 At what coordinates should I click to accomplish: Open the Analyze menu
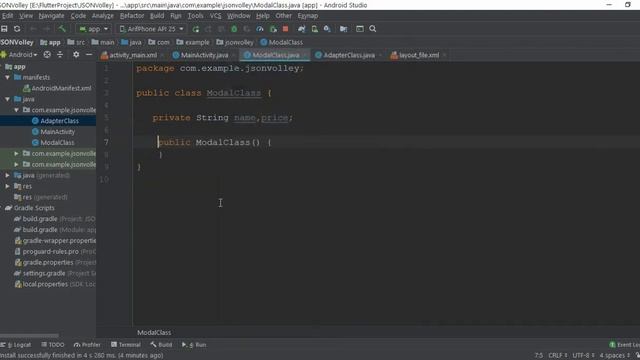pos(102,16)
